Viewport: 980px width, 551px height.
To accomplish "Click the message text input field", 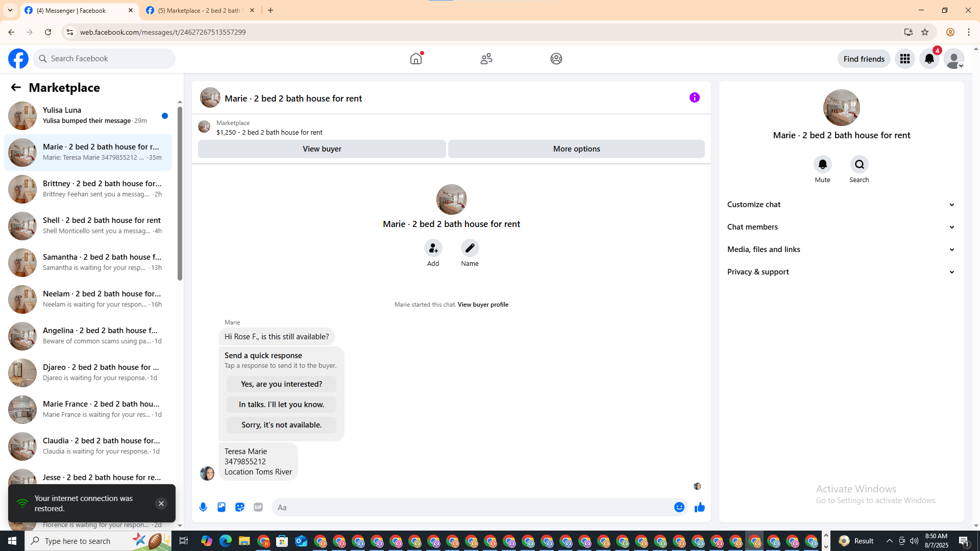I will click(472, 507).
